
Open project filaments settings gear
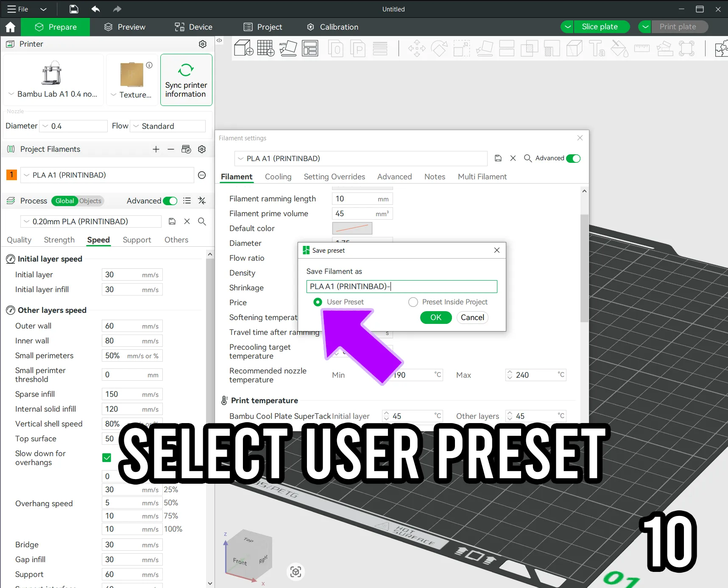click(202, 149)
